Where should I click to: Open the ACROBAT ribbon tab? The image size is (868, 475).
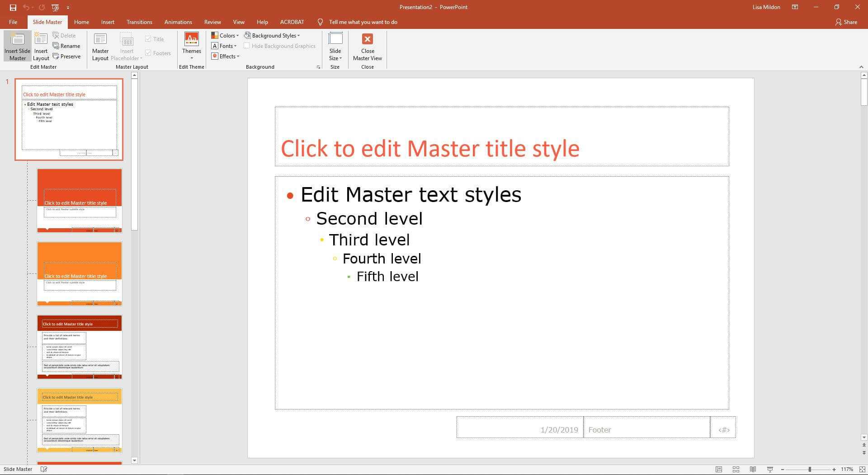(292, 22)
